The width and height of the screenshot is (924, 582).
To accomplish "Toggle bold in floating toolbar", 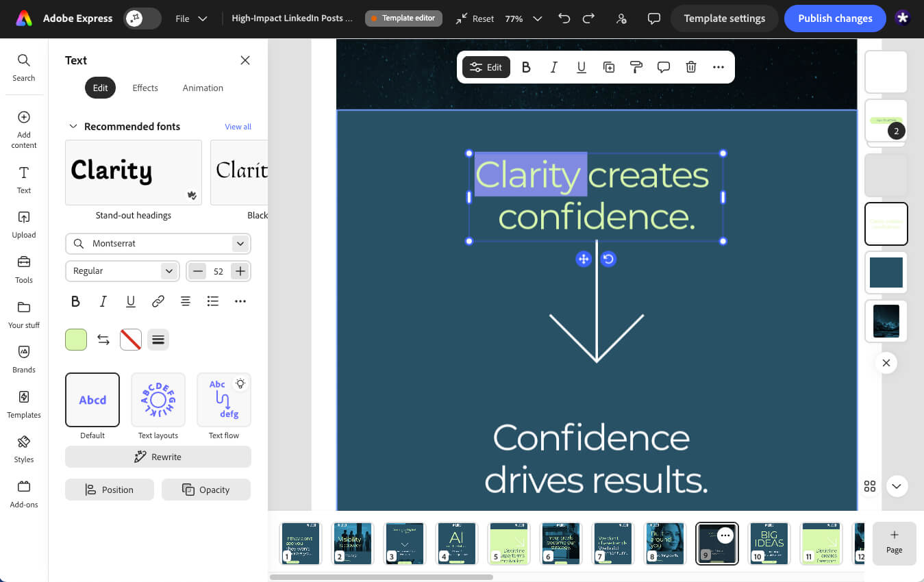I will pyautogui.click(x=526, y=67).
